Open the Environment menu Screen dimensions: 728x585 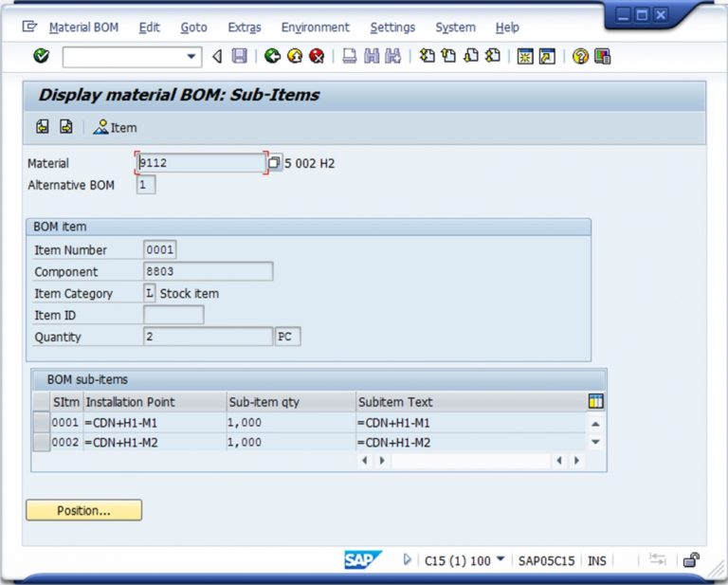pyautogui.click(x=315, y=27)
